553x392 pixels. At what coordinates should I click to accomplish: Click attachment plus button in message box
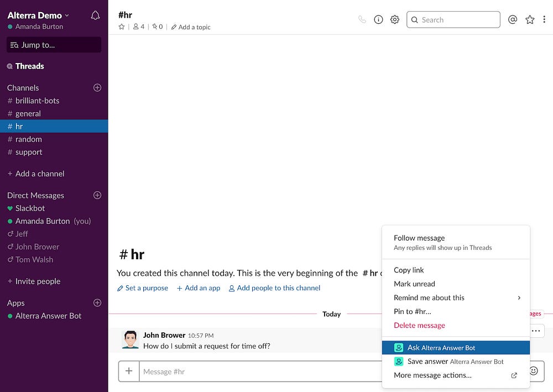pyautogui.click(x=129, y=371)
